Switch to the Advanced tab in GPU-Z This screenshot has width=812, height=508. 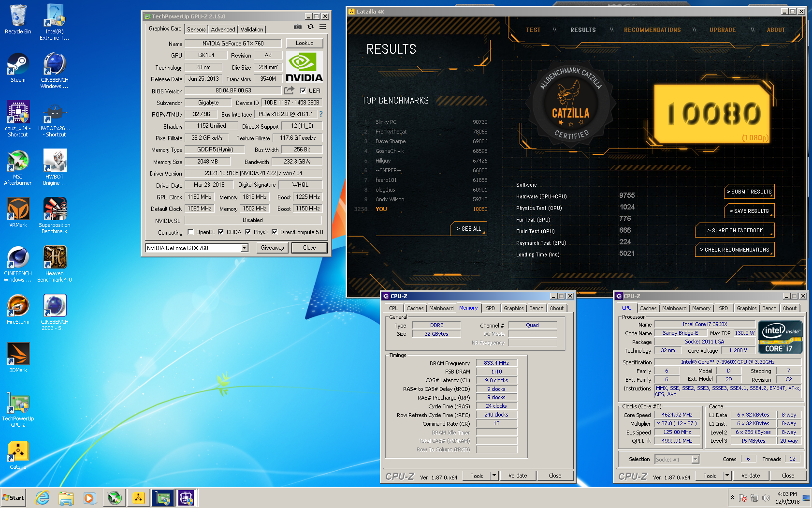click(x=223, y=30)
